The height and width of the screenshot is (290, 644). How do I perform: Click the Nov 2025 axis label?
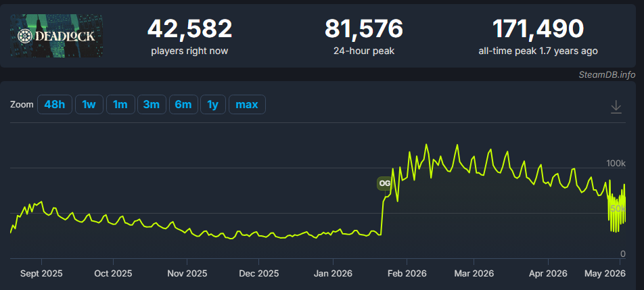pos(187,273)
